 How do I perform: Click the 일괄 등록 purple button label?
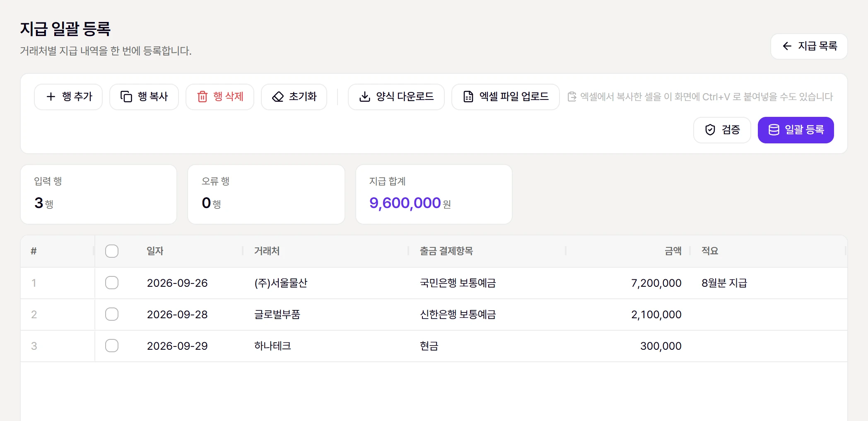pyautogui.click(x=805, y=130)
